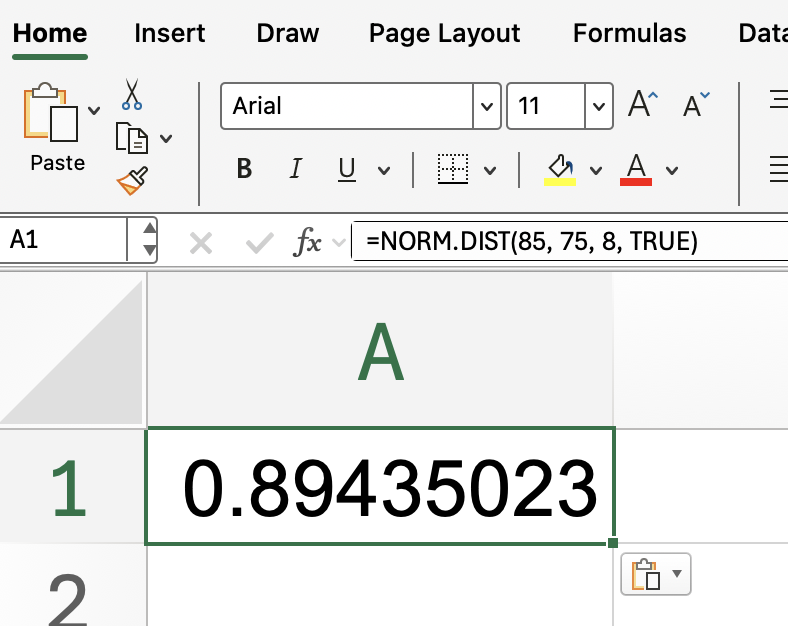Switch to the Insert tab
The width and height of the screenshot is (788, 626).
click(169, 33)
